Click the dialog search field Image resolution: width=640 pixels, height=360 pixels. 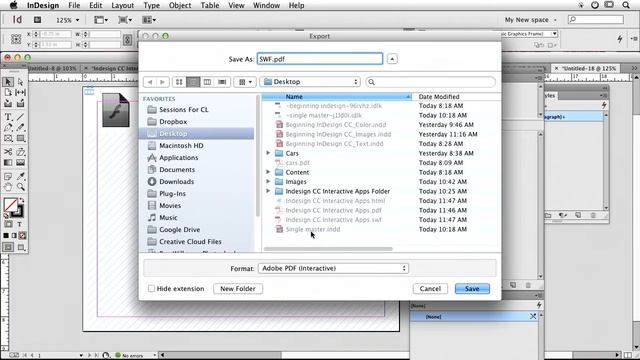[431, 82]
